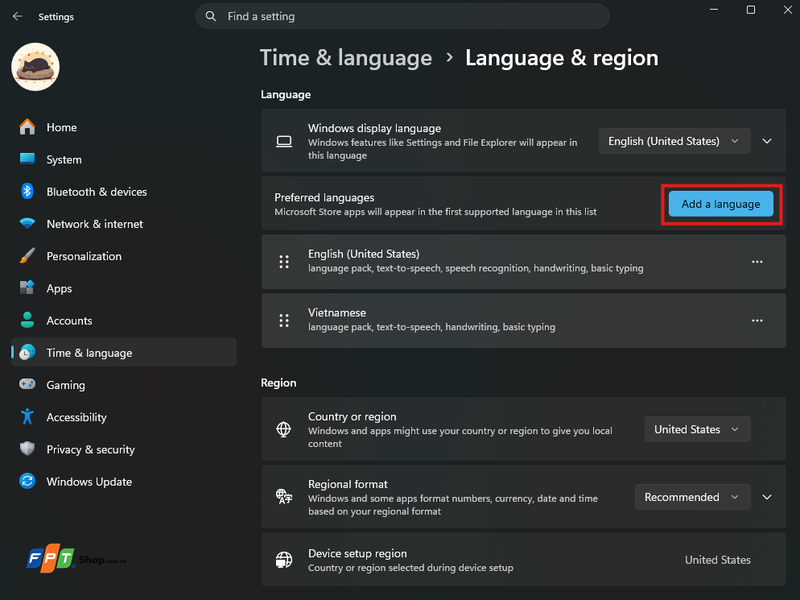Click the Apps icon in sidebar

point(27,288)
